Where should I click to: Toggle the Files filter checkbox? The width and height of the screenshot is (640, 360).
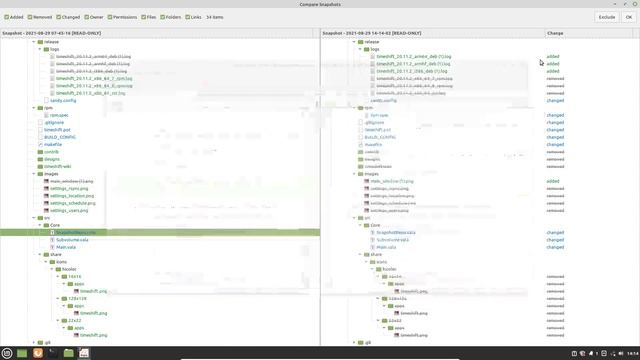pos(144,17)
